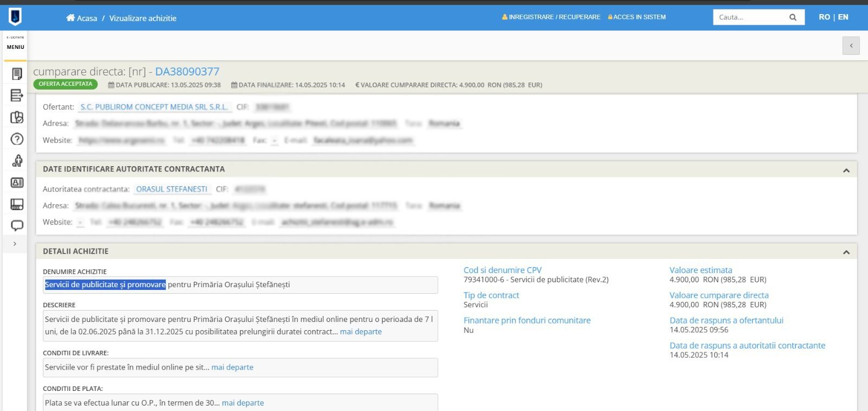Click the magnifier search icon

click(x=793, y=17)
